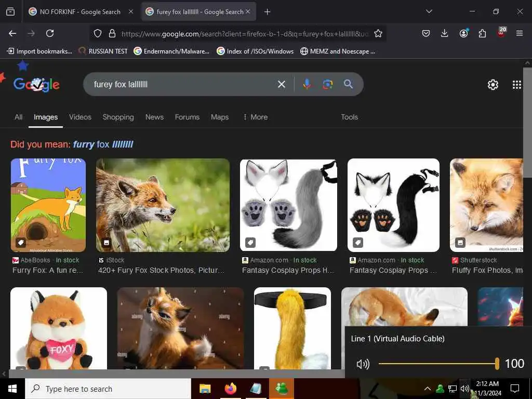
Task: Click the forward navigation arrow
Action: pos(31,33)
